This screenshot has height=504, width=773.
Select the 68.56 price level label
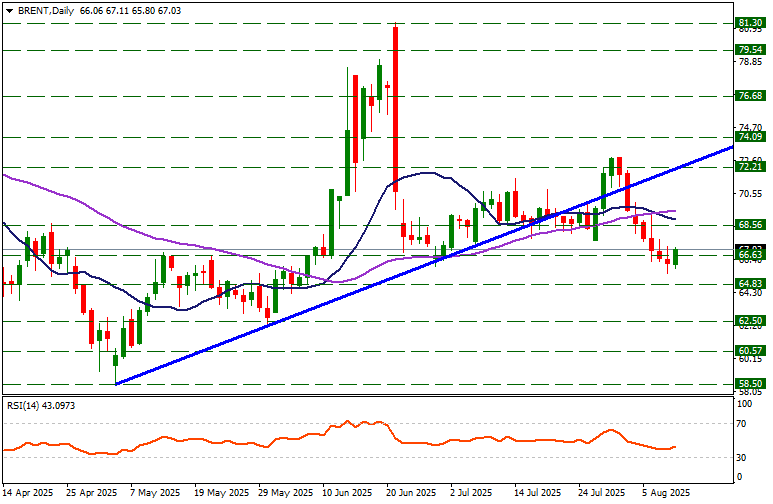click(x=750, y=225)
